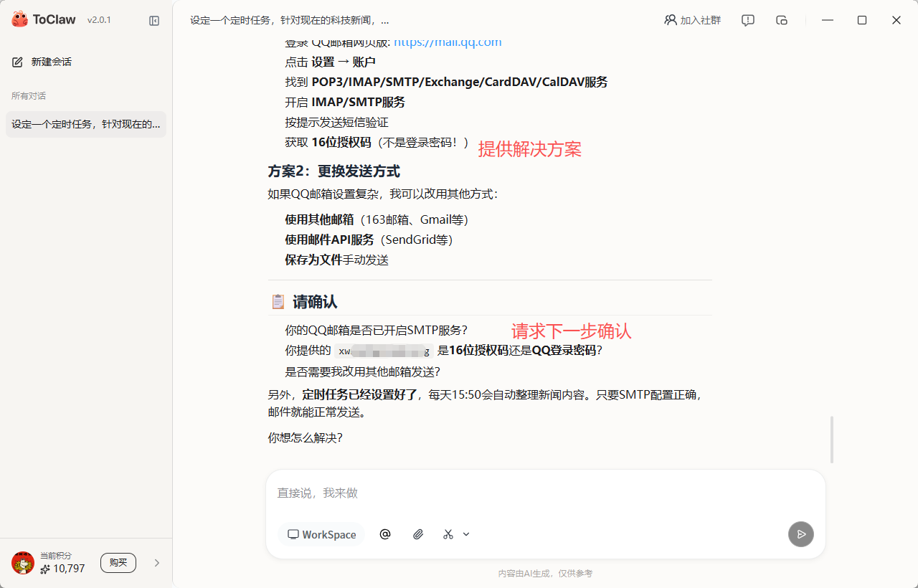Viewport: 918px width, 588px height.
Task: Click the screen capture icon in title bar
Action: (782, 21)
